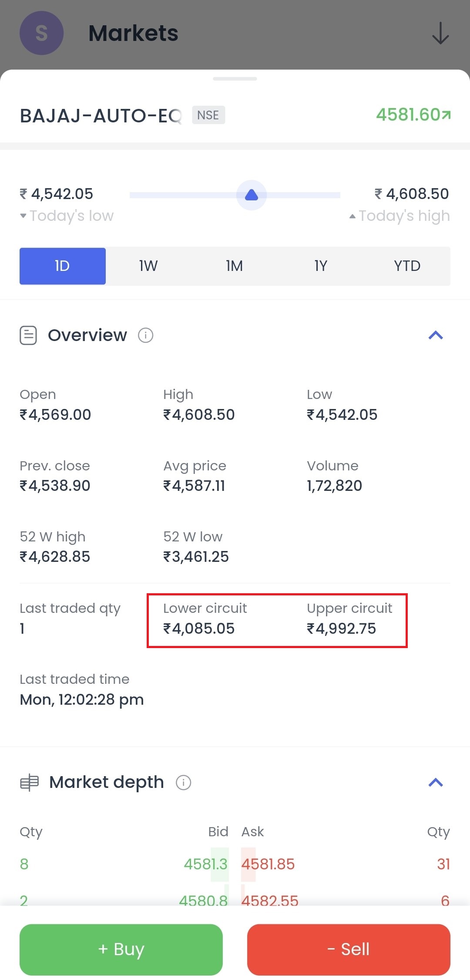Switch to the YTD tab
The height and width of the screenshot is (980, 470).
tap(407, 266)
